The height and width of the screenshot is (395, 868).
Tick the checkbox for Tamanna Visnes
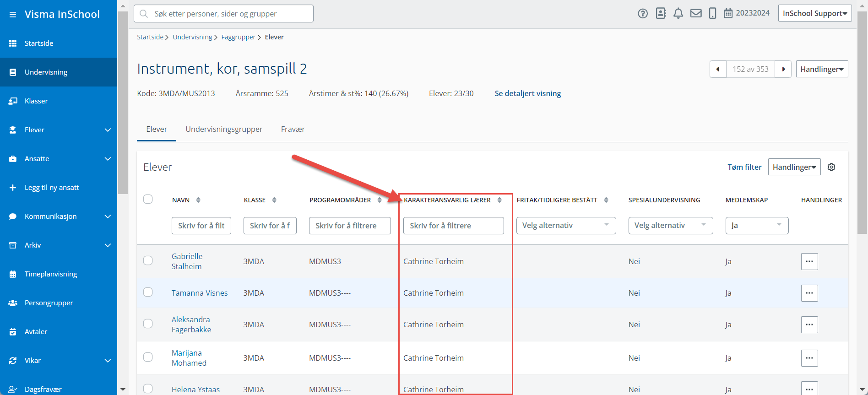(x=148, y=292)
